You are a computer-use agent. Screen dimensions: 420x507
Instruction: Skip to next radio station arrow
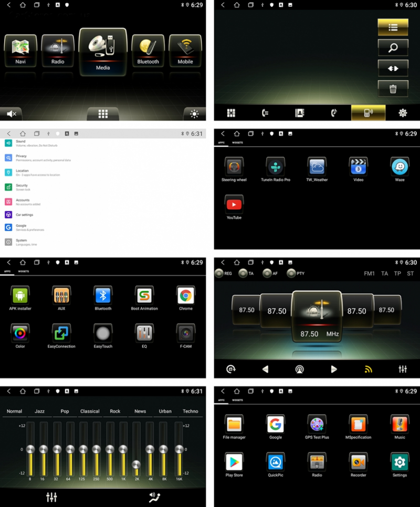(x=334, y=369)
